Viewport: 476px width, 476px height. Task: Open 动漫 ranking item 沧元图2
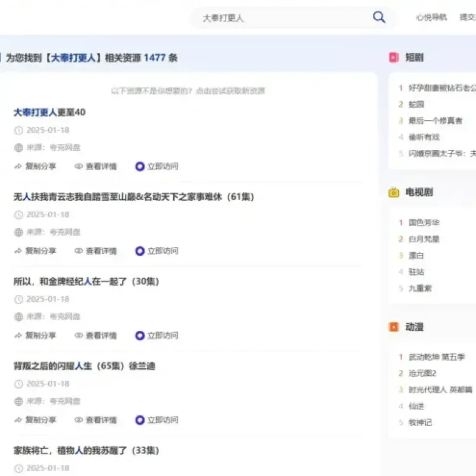(422, 374)
